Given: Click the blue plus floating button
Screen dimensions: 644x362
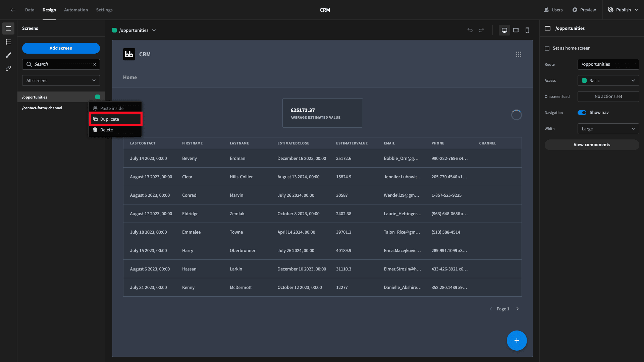Looking at the screenshot, I should (x=517, y=341).
